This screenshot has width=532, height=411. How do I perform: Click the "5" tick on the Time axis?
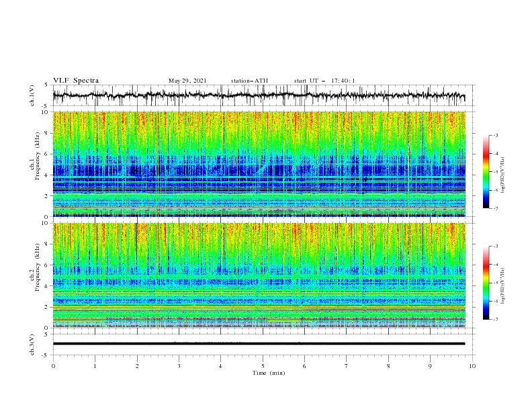(263, 366)
